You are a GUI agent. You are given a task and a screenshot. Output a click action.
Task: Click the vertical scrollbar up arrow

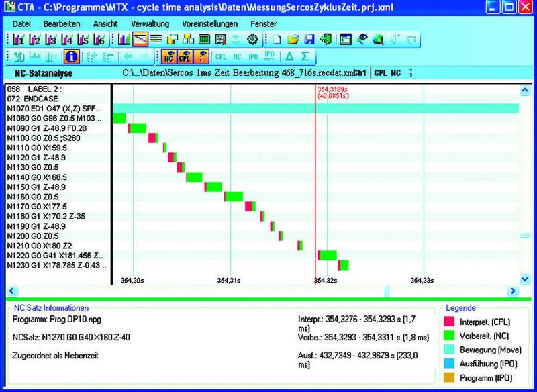pos(524,90)
